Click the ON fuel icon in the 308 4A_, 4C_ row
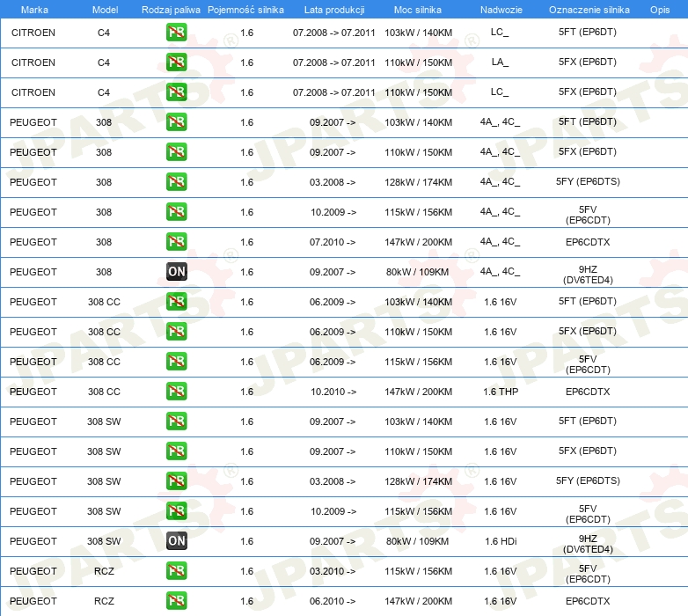Screen dimensions: 688x616 pyautogui.click(x=176, y=272)
